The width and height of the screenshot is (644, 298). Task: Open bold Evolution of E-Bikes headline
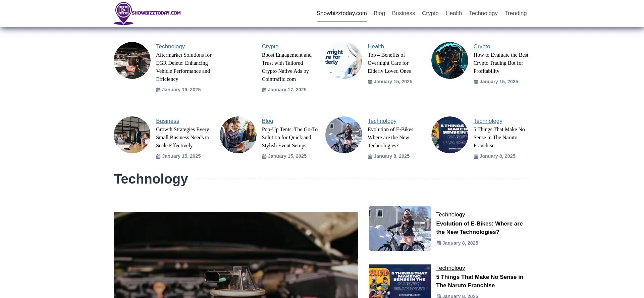pos(479,228)
